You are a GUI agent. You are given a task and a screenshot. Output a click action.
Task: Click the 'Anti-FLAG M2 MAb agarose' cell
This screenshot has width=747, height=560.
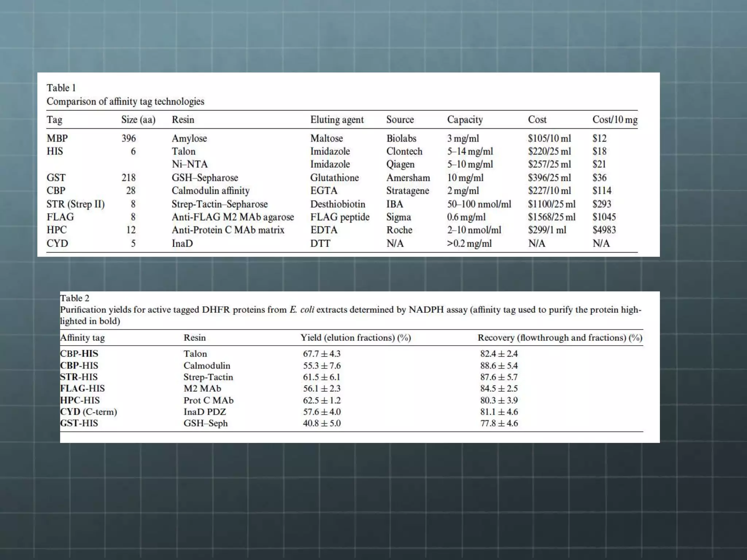[233, 217]
